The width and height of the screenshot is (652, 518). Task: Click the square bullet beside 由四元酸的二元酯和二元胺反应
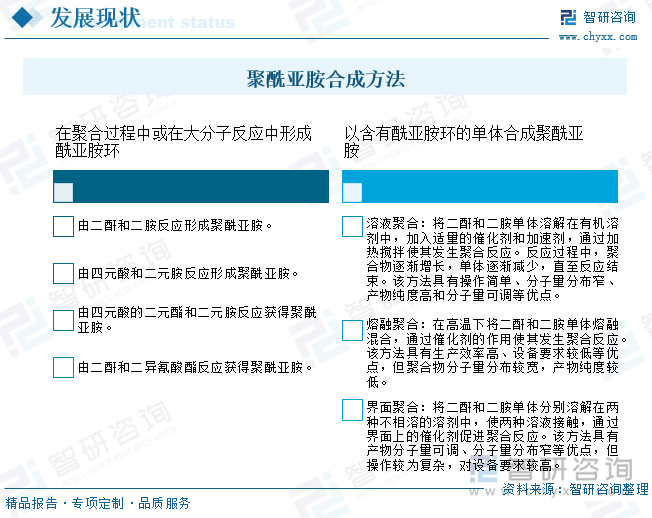pos(63,321)
